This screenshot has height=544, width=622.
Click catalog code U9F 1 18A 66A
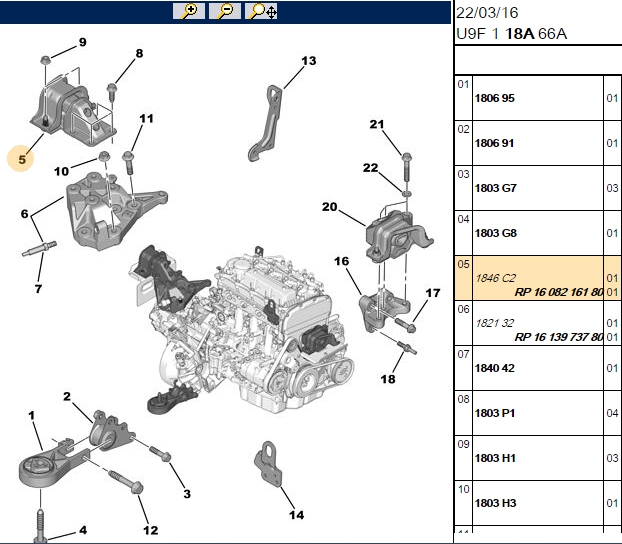click(x=511, y=34)
